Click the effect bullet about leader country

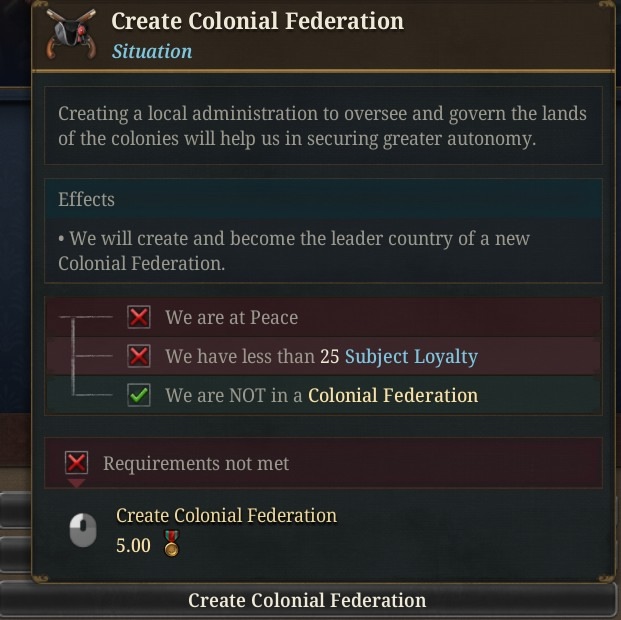pyautogui.click(x=294, y=251)
